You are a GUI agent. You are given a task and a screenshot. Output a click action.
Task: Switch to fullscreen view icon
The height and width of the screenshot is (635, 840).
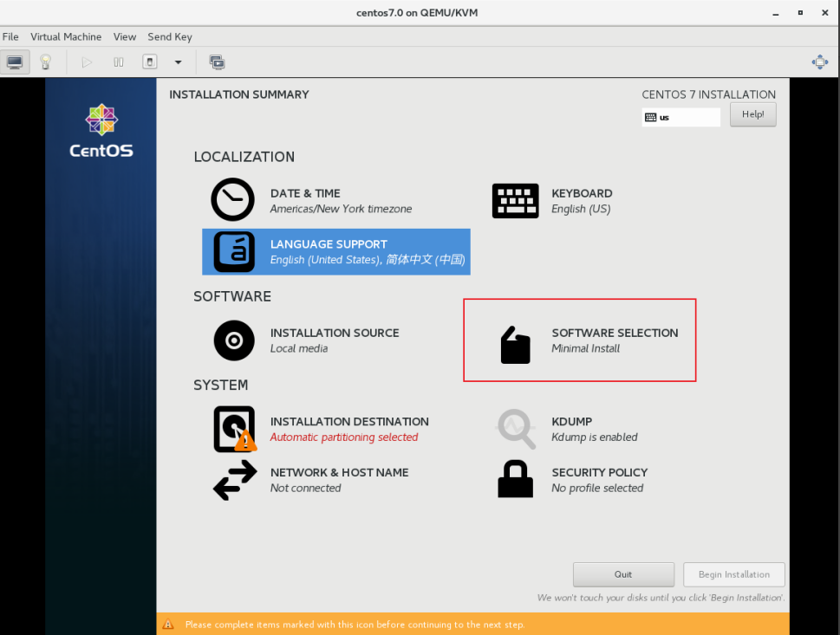pyautogui.click(x=820, y=62)
